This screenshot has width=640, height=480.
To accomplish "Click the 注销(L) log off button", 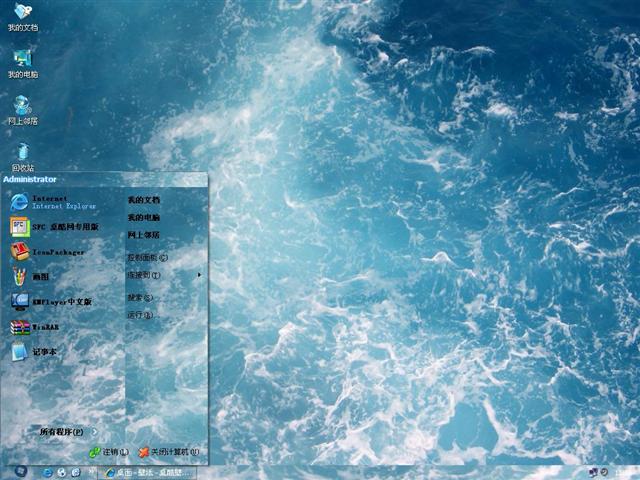I will [109, 452].
